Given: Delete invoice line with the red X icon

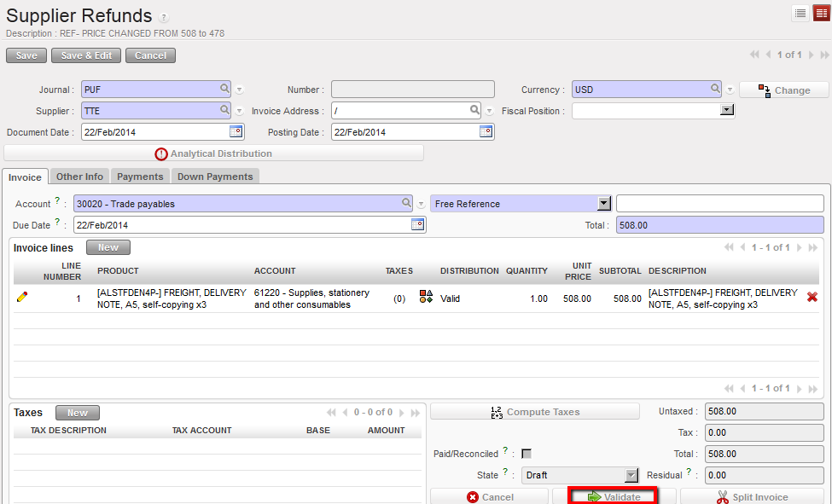Looking at the screenshot, I should coord(812,298).
